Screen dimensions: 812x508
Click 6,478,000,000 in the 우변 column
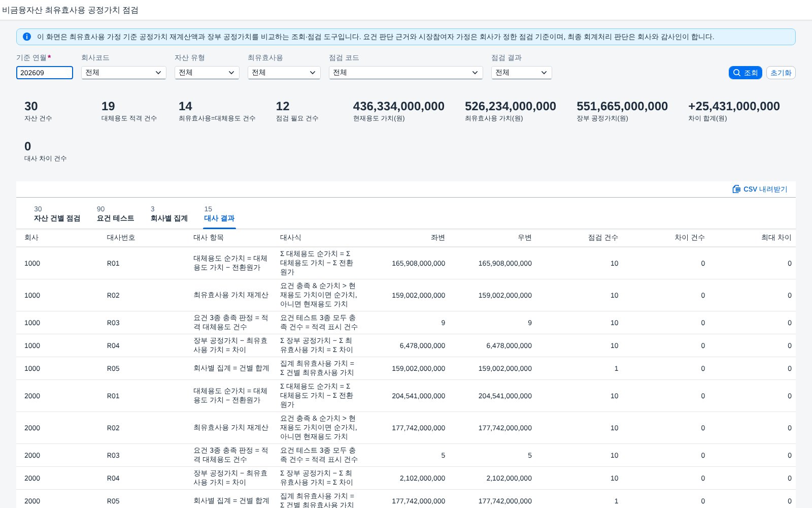click(x=509, y=345)
